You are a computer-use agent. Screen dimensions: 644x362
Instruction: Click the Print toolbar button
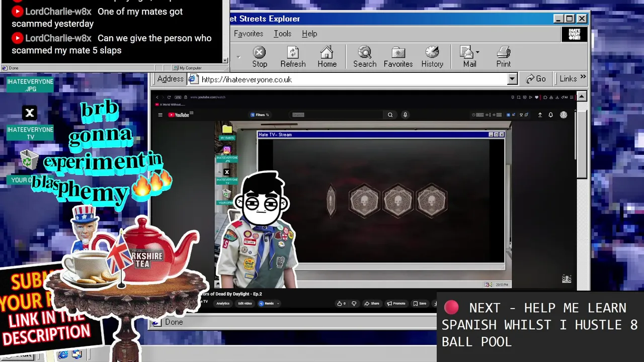[x=504, y=56]
